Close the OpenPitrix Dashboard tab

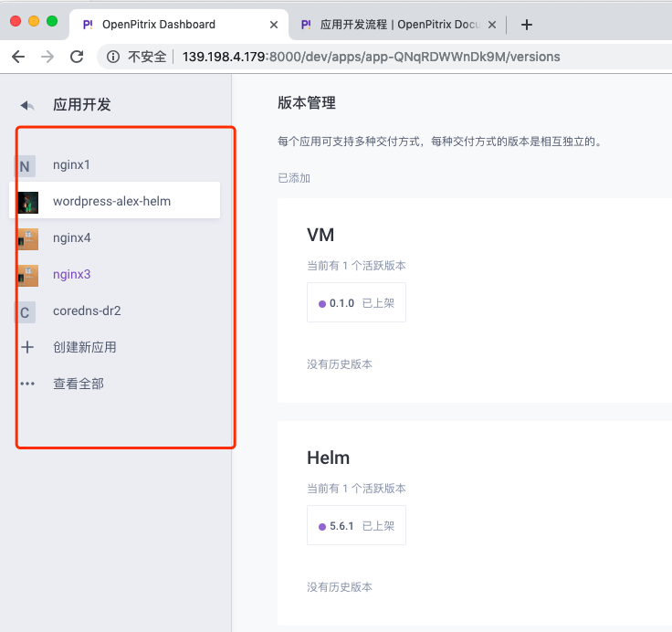pyautogui.click(x=273, y=25)
